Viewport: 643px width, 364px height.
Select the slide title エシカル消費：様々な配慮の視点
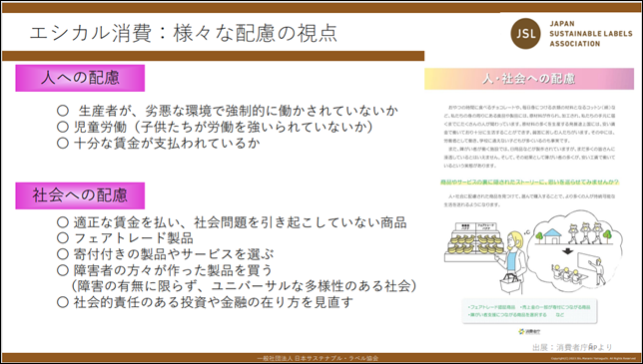(x=184, y=34)
